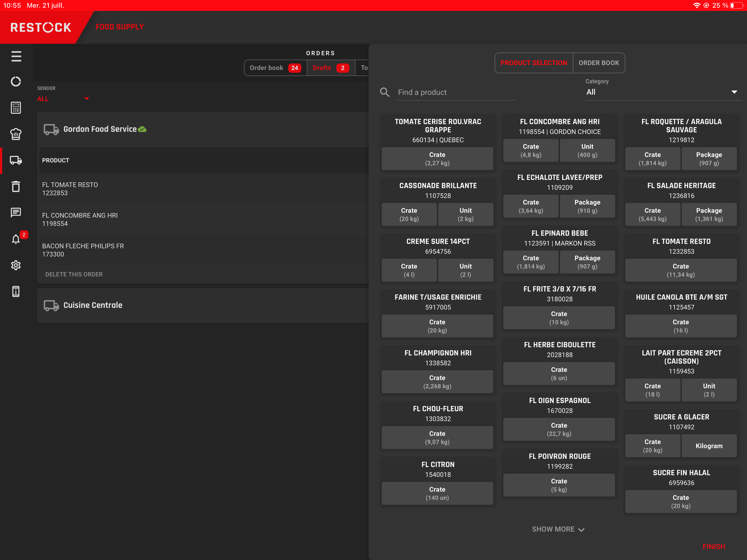The height and width of the screenshot is (560, 747).
Task: Focus the Find a product field
Action: click(456, 92)
